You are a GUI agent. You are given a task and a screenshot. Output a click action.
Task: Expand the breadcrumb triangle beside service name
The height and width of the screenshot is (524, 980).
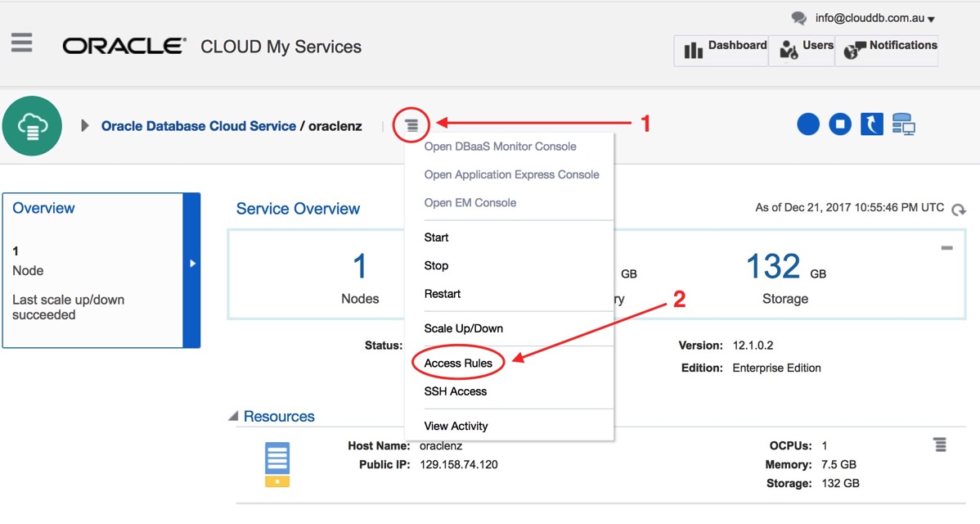tap(85, 126)
